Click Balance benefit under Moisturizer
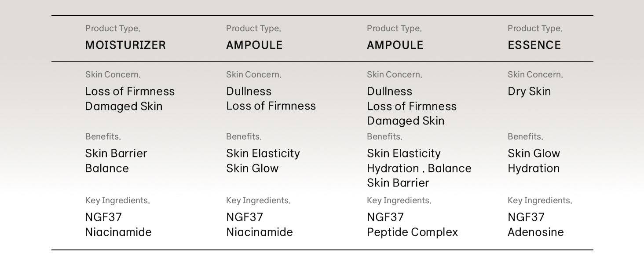Viewport: 644px width, 264px height. coord(107,168)
